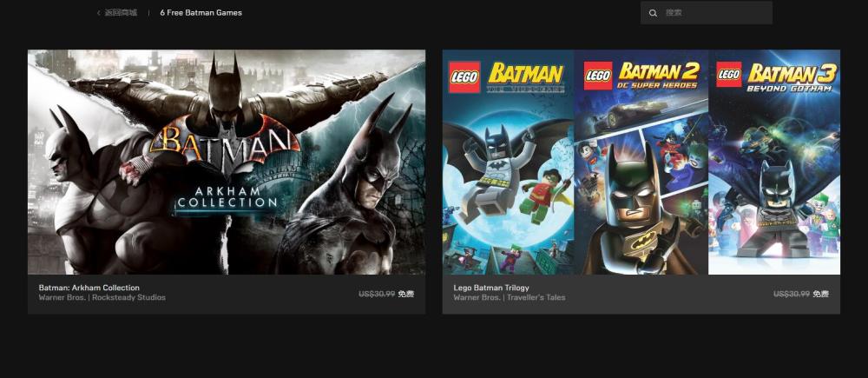
Task: Focus the 搜索 search input field
Action: pos(707,13)
